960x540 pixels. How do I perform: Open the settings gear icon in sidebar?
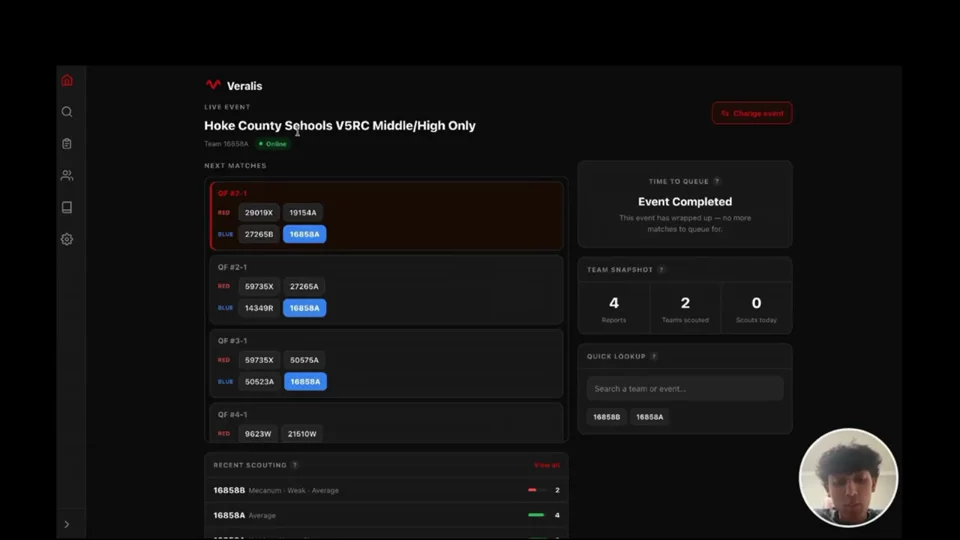point(67,239)
